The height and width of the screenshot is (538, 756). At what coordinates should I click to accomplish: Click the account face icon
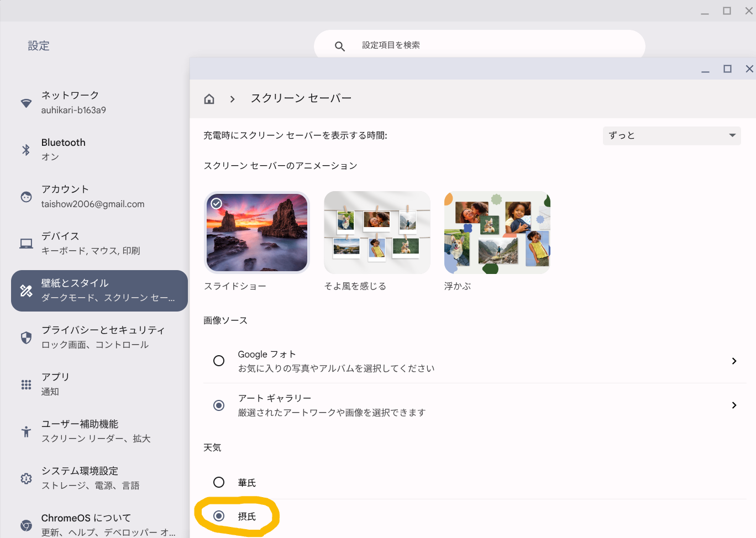tap(26, 197)
